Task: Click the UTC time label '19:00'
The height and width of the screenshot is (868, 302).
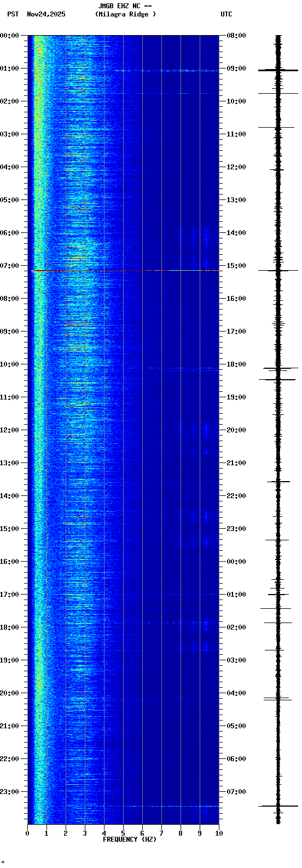Action: (236, 397)
